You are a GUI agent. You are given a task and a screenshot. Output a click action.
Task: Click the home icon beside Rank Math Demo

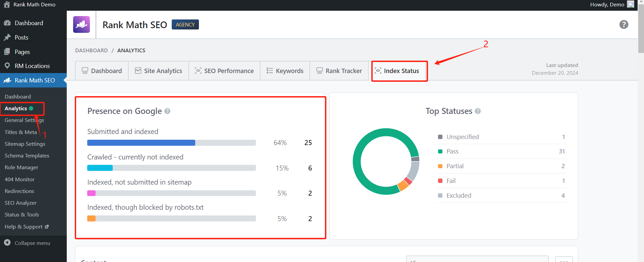tap(7, 4)
